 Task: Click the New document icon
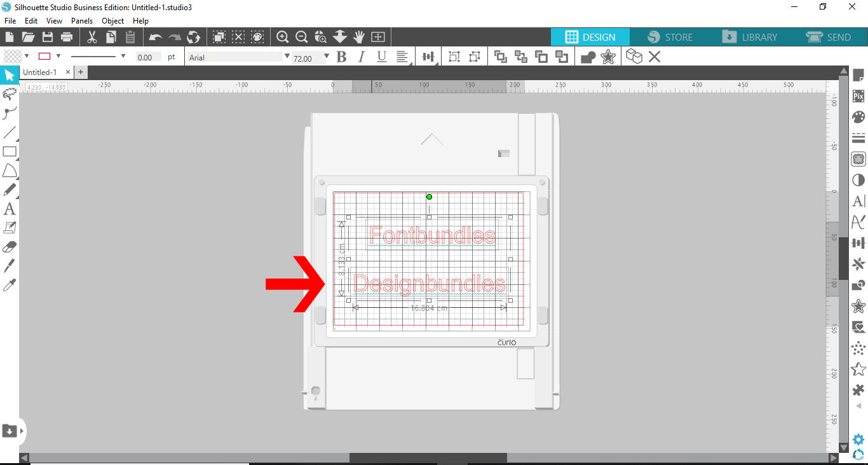tap(10, 37)
